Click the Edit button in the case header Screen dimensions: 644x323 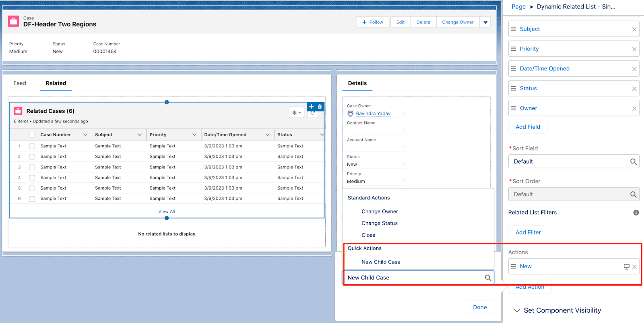400,22
